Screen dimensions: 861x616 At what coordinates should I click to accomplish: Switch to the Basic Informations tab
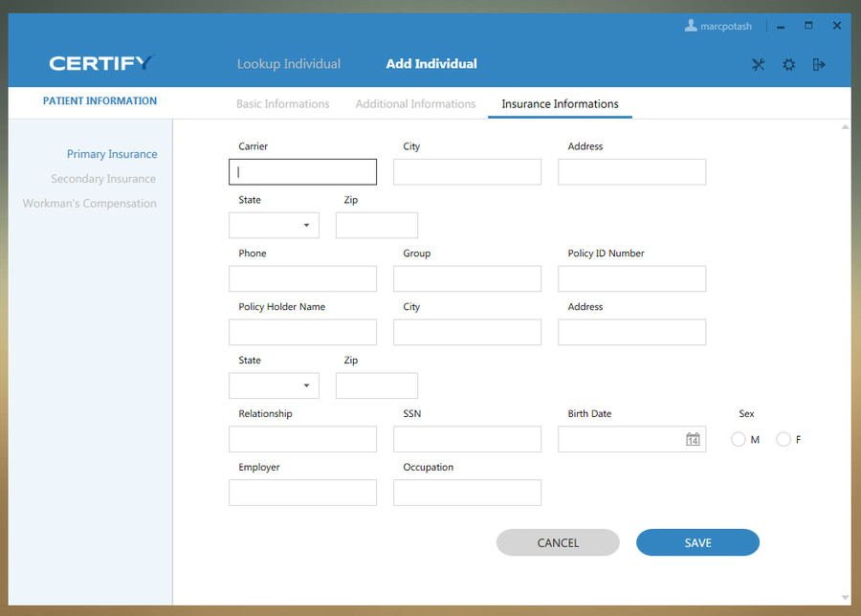(282, 104)
